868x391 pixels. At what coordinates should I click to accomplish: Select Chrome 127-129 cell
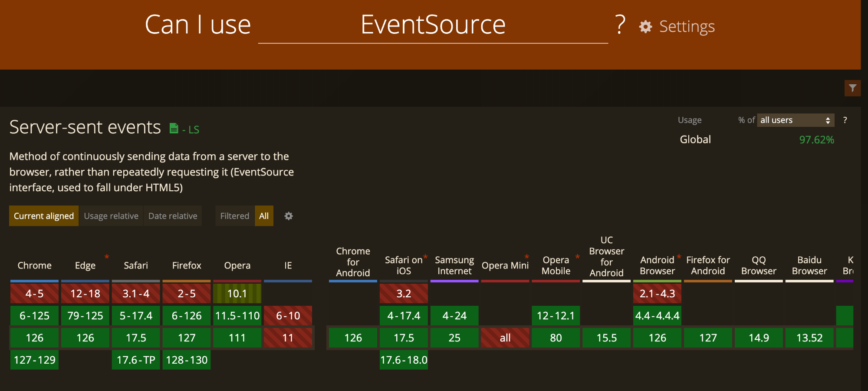[35, 360]
